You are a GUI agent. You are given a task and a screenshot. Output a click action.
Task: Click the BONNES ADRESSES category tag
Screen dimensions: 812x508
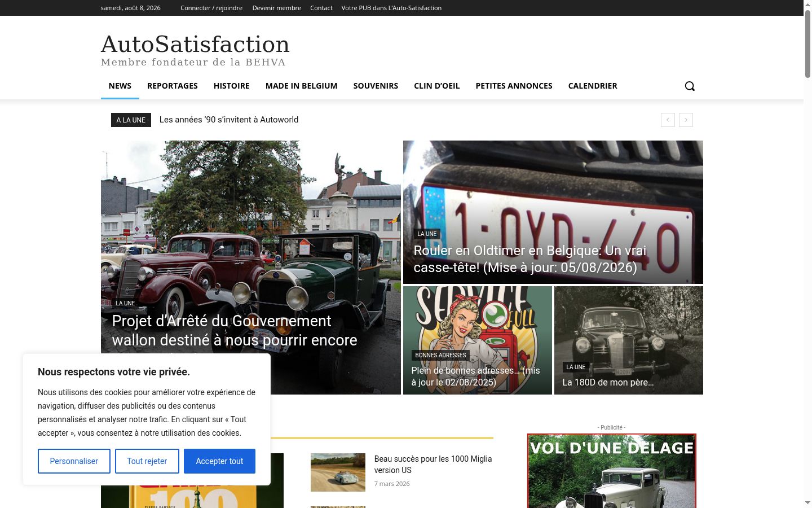(x=440, y=355)
